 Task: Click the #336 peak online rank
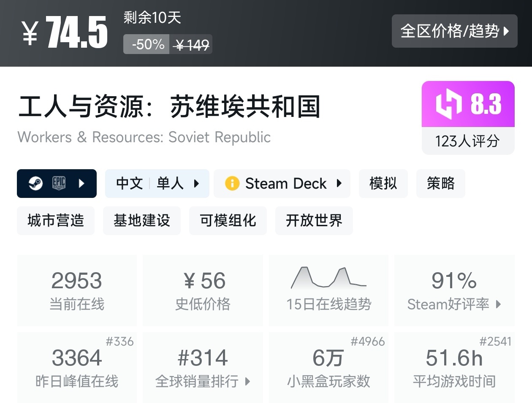[119, 341]
